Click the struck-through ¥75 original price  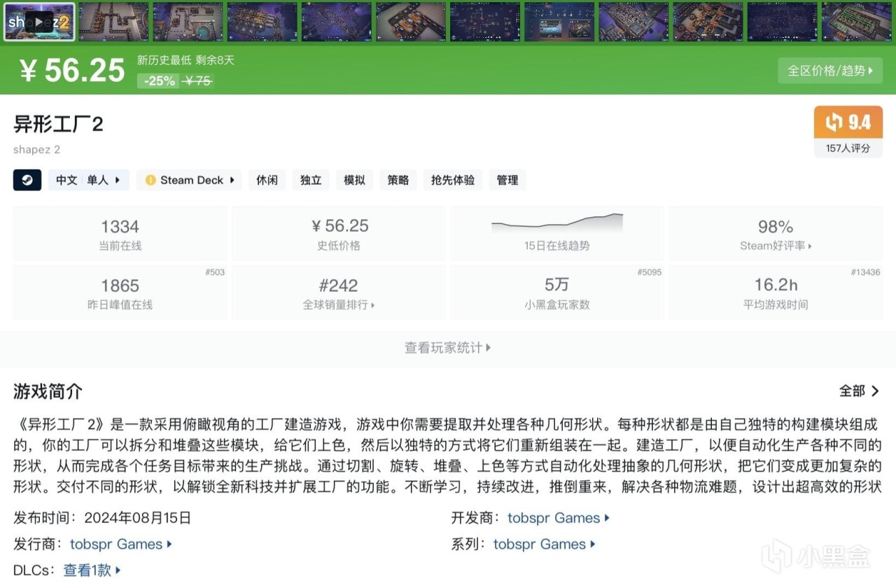198,80
